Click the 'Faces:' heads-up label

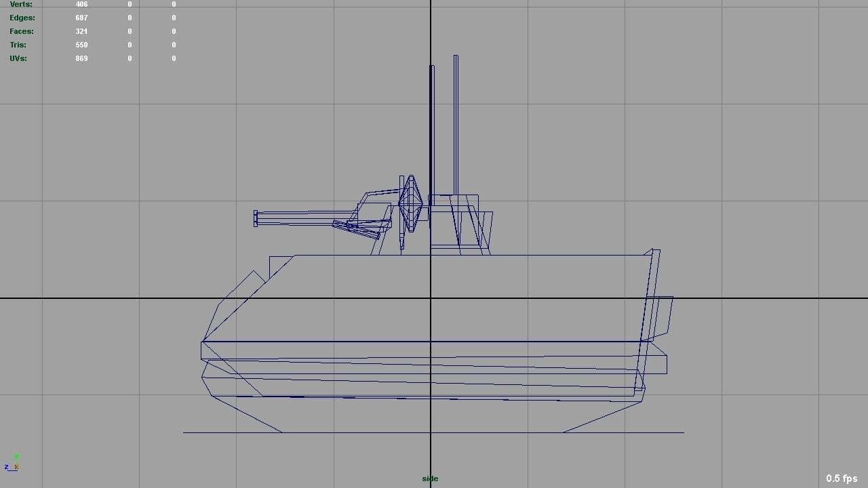pos(22,31)
